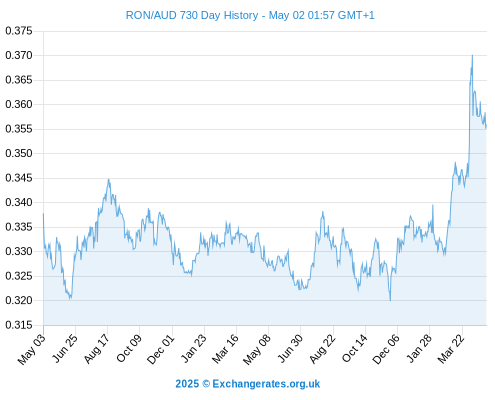This screenshot has width=495, height=400.
Task: Click the chart title RON/AUD 730 Day History
Action: tap(192, 15)
